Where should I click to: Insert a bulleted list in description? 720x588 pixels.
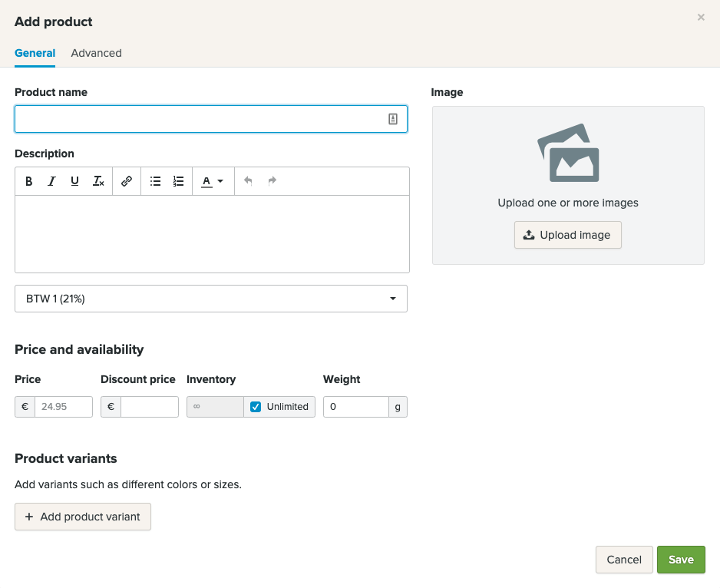coord(155,181)
